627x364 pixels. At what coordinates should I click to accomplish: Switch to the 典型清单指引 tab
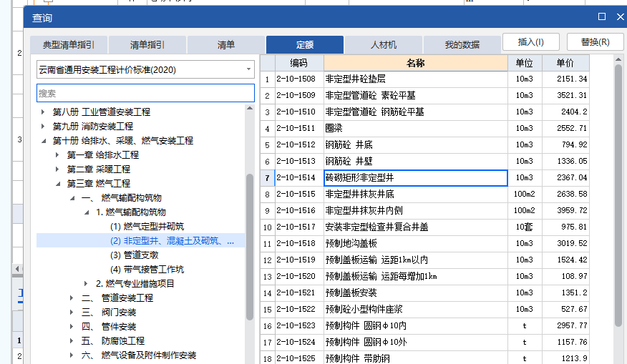(x=69, y=45)
